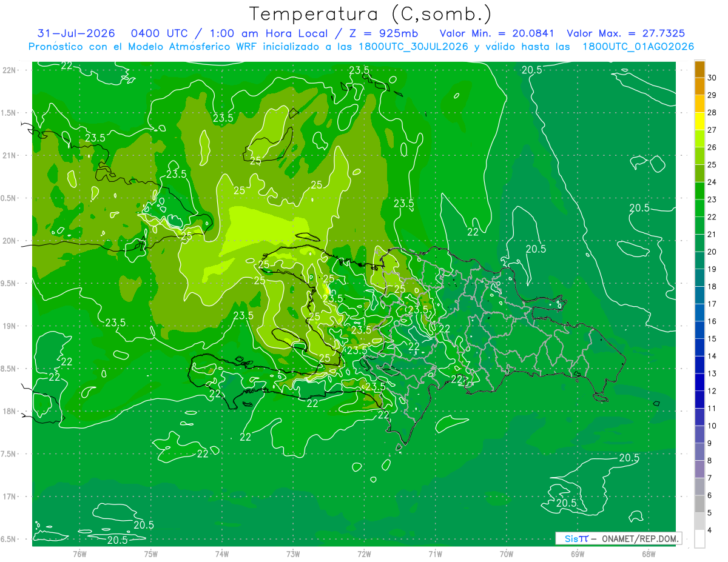Pick the blue swatch between legend 15 and 16
Screen dimensions: 728x562
[699, 330]
